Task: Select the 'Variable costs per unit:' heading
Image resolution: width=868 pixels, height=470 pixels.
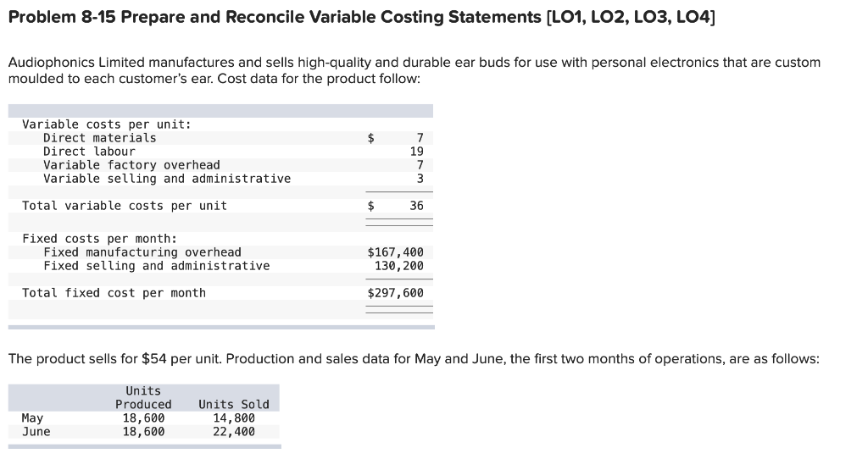Action: [106, 124]
